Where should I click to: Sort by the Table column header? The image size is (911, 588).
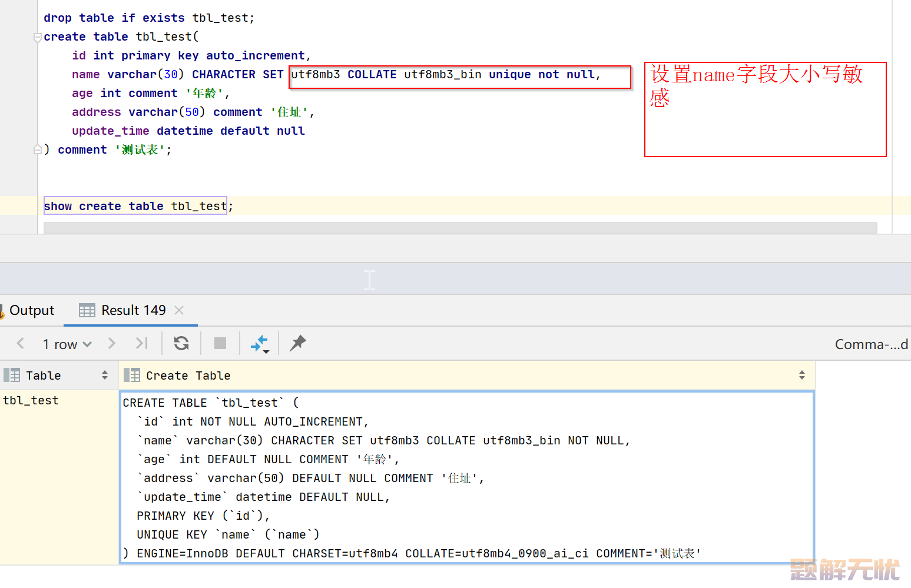coord(59,376)
